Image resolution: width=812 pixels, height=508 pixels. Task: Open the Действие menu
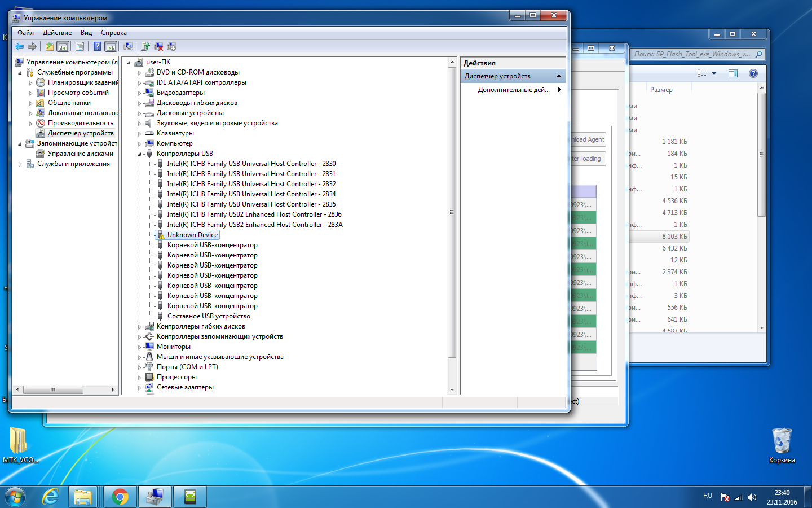[57, 33]
